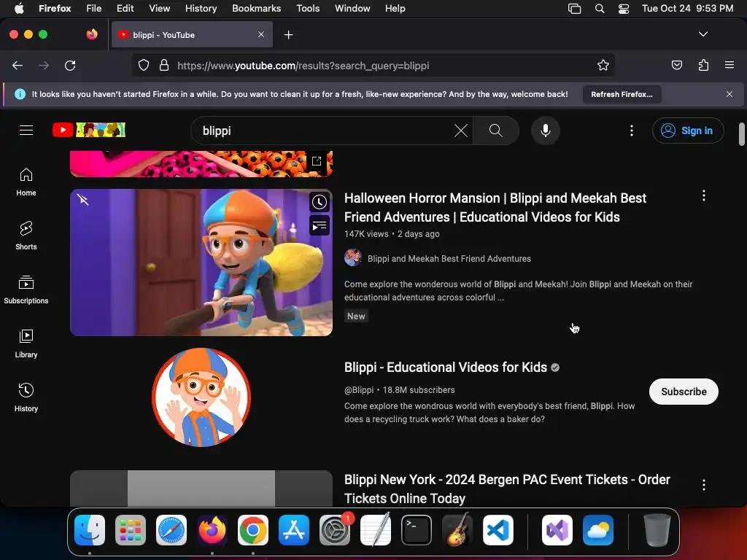Open the Tools menu
Viewport: 747px width, 560px height.
click(x=308, y=8)
